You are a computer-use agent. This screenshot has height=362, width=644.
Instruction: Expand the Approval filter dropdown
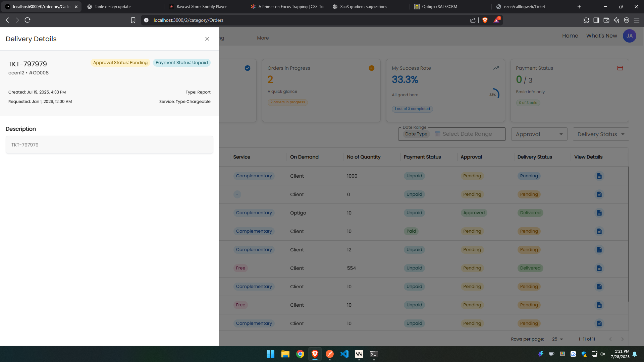(539, 134)
